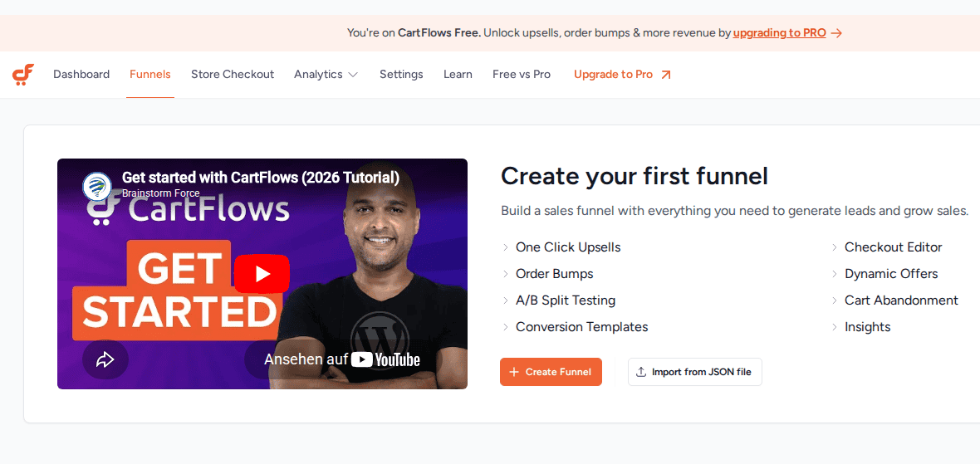Click the Create your first funnel heading
Screen dimensions: 980x464
tap(635, 177)
